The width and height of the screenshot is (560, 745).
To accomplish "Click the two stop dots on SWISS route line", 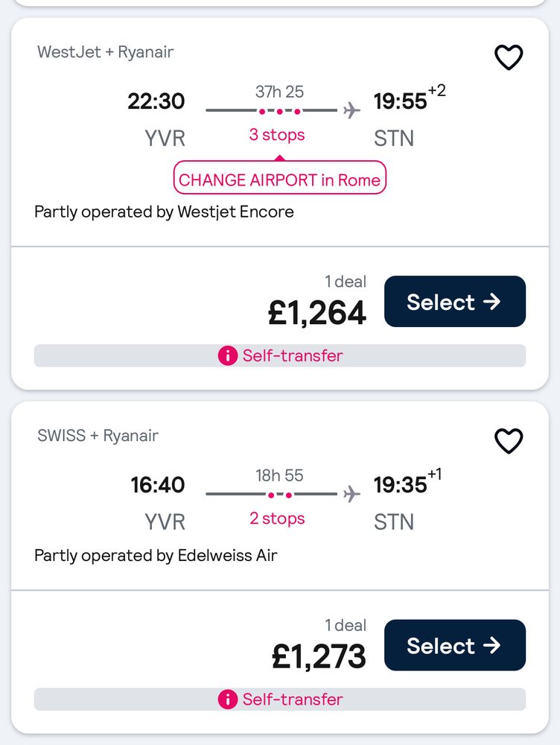I will tap(279, 494).
